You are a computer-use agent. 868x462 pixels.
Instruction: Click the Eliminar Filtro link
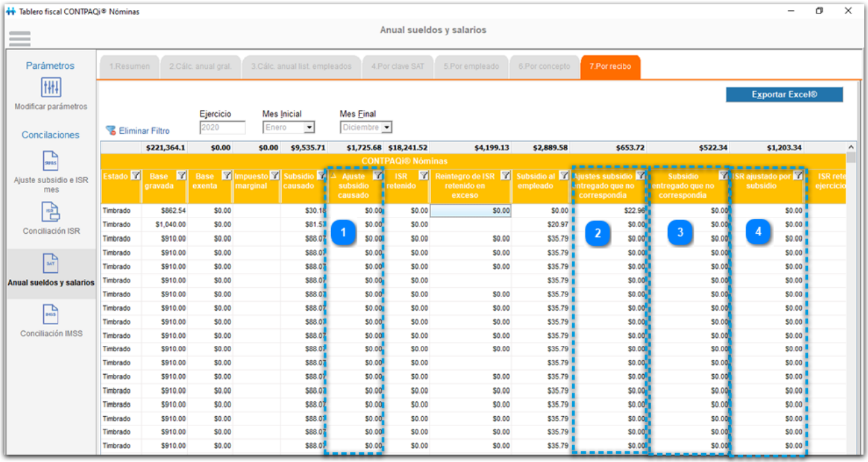(x=138, y=131)
